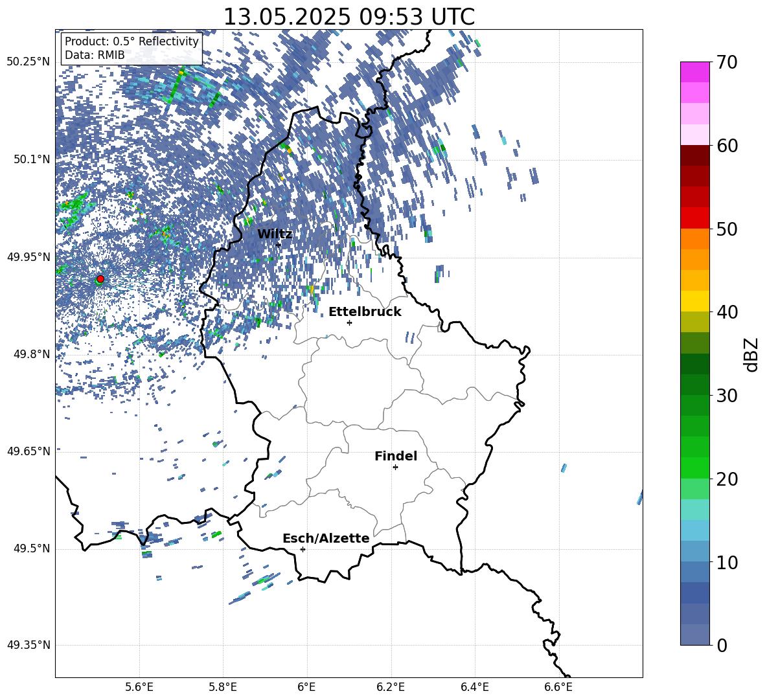Click the Findel station cross marker
Image resolution: width=767 pixels, height=700 pixels.
click(395, 468)
